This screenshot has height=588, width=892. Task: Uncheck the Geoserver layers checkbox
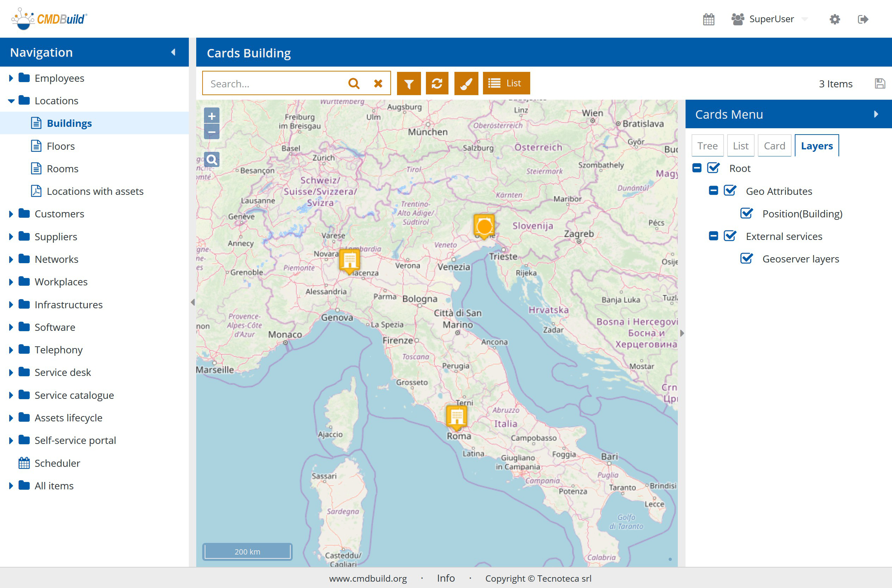[x=746, y=259]
